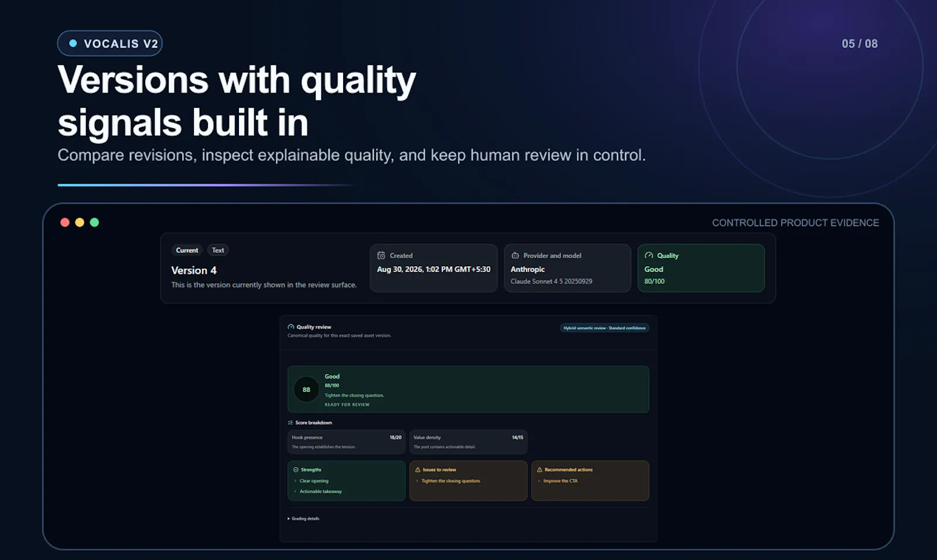Screen dimensions: 937x560
Task: Select the Current tag pill
Action: tap(187, 250)
